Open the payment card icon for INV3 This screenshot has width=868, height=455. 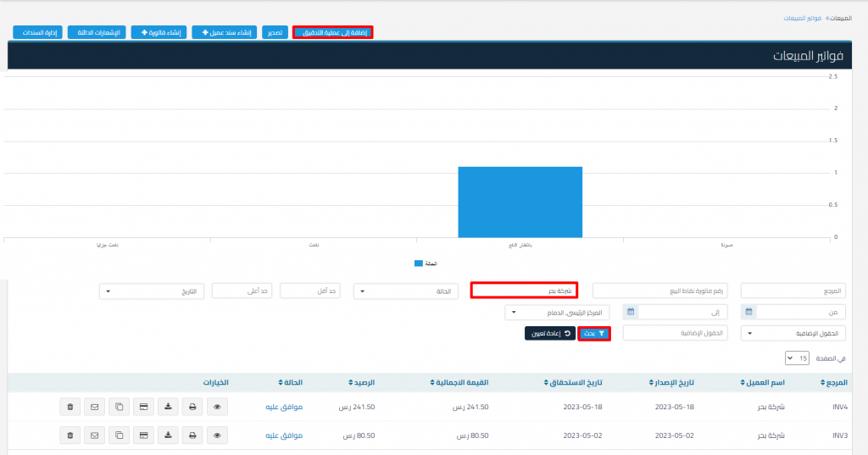(143, 436)
